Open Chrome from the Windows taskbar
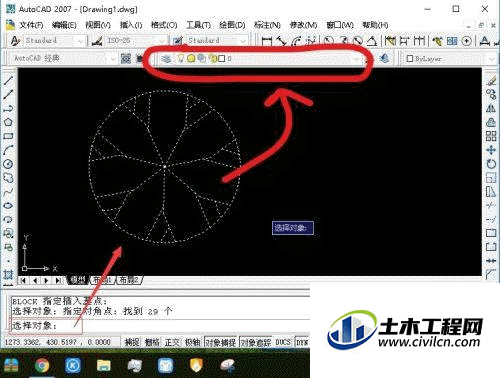Image resolution: width=500 pixels, height=378 pixels. point(42,366)
